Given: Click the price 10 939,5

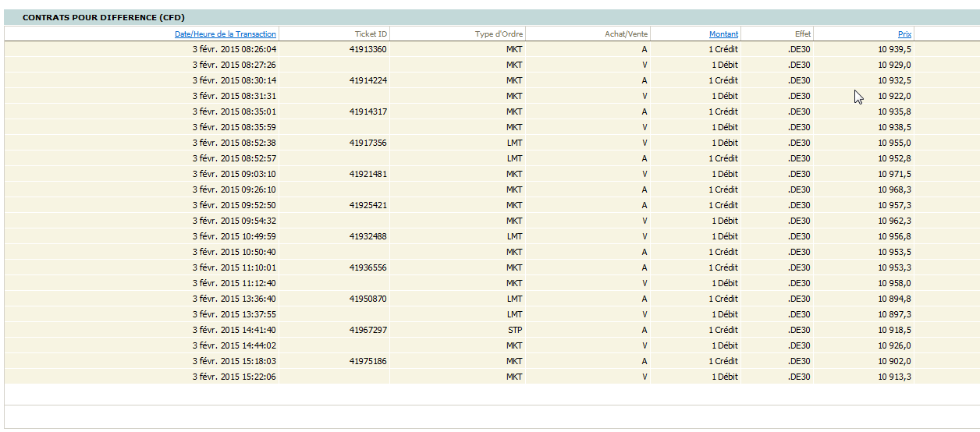Looking at the screenshot, I should 894,49.
